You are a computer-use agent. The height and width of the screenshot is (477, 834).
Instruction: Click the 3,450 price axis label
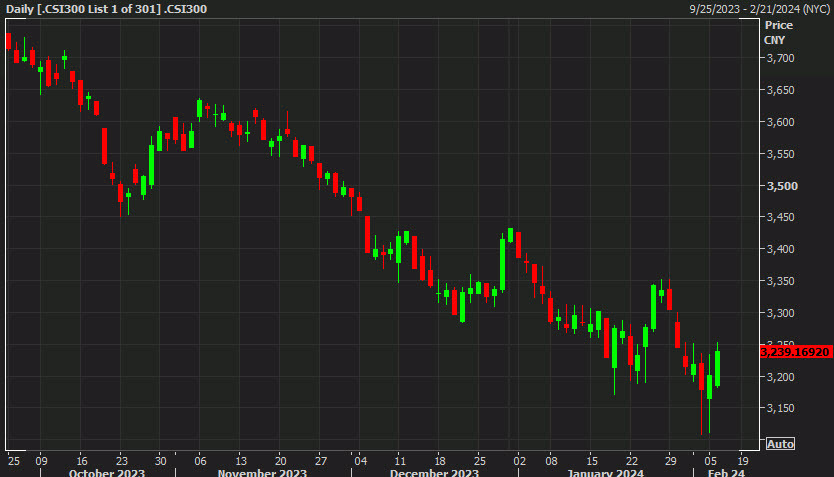pyautogui.click(x=780, y=217)
